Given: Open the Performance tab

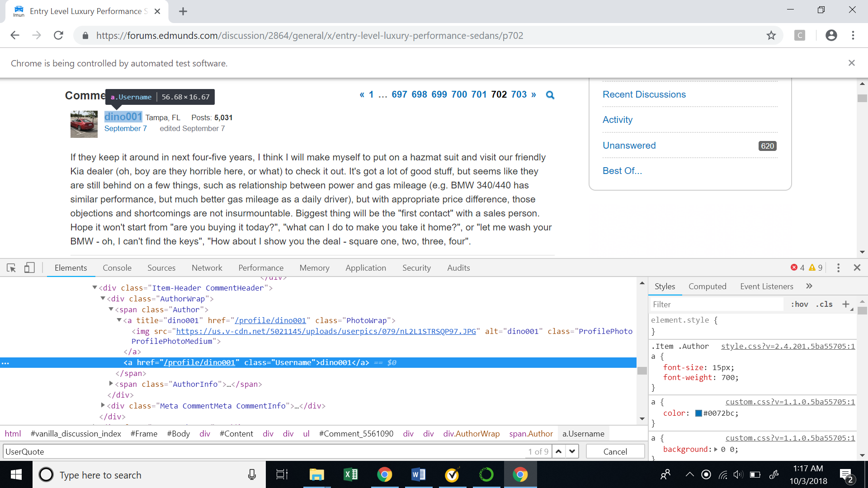Looking at the screenshot, I should [261, 268].
